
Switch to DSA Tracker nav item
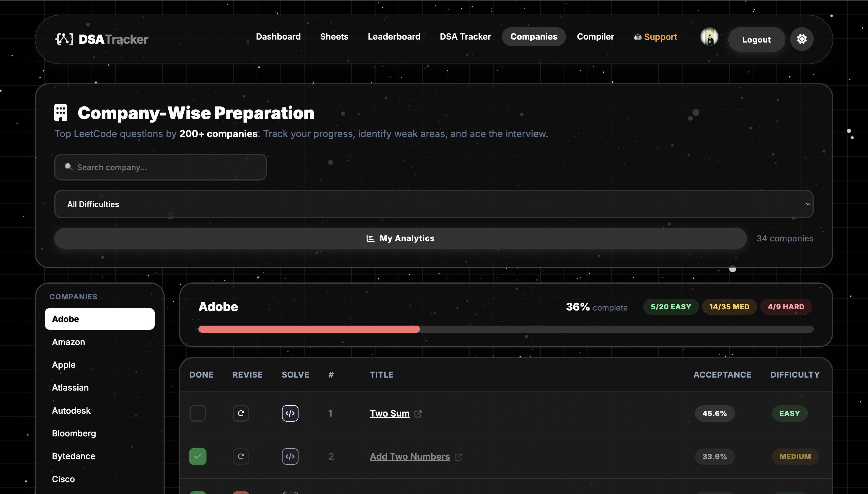(465, 37)
